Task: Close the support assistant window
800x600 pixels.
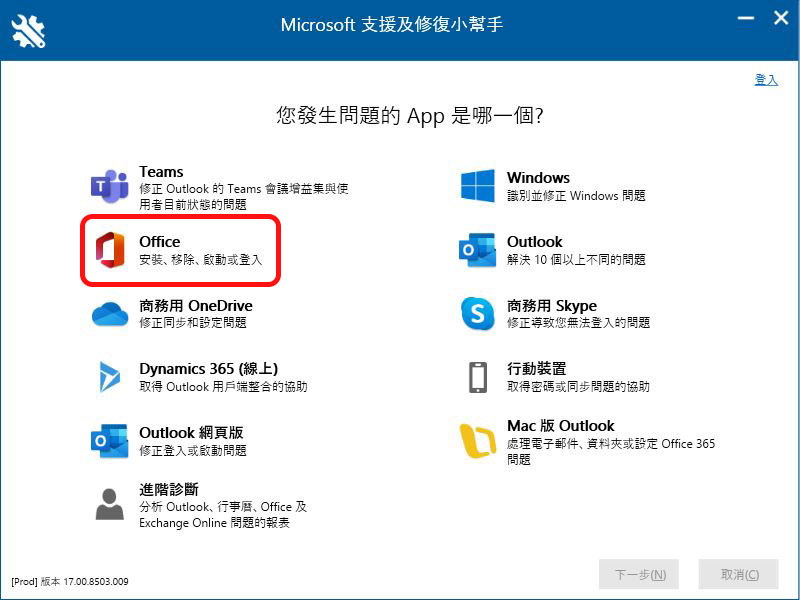Action: pyautogui.click(x=781, y=18)
